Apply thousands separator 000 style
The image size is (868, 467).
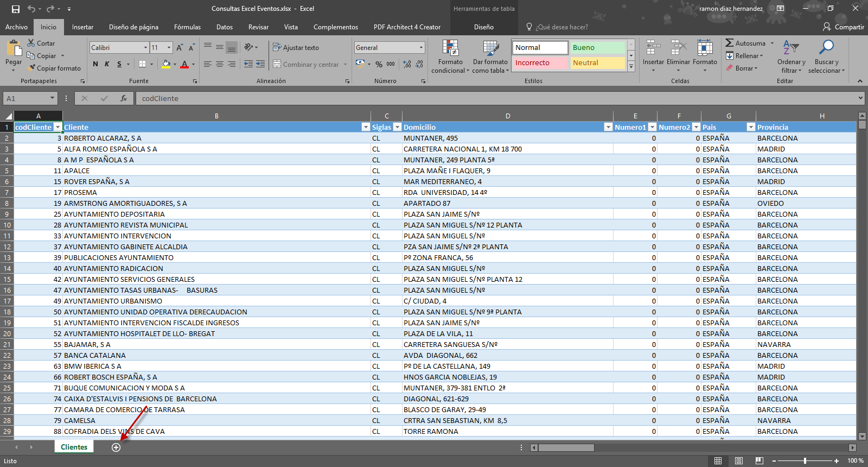tap(391, 64)
